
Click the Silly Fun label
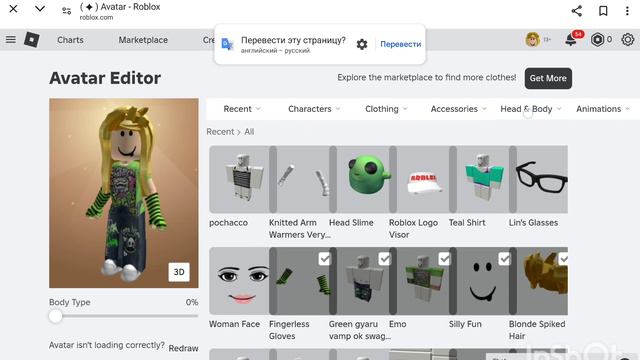(465, 324)
